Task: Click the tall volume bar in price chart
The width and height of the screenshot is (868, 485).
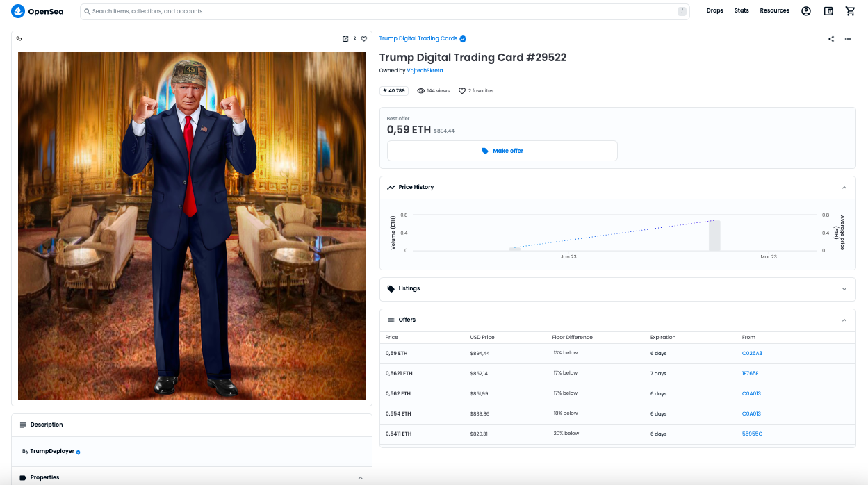Action: tap(714, 236)
